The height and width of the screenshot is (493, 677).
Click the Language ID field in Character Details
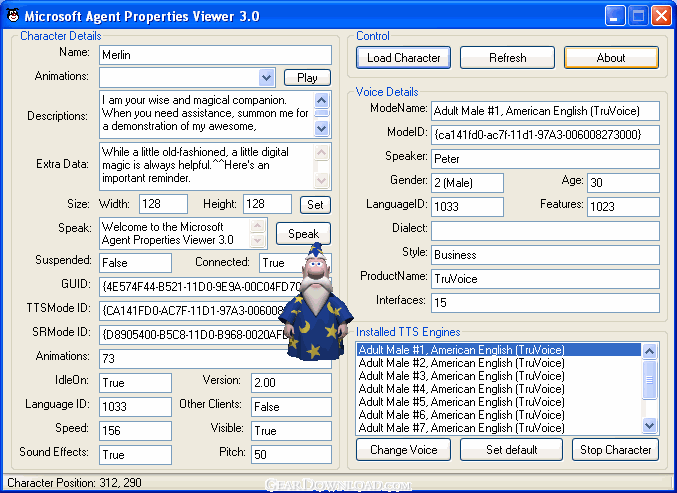[x=135, y=407]
